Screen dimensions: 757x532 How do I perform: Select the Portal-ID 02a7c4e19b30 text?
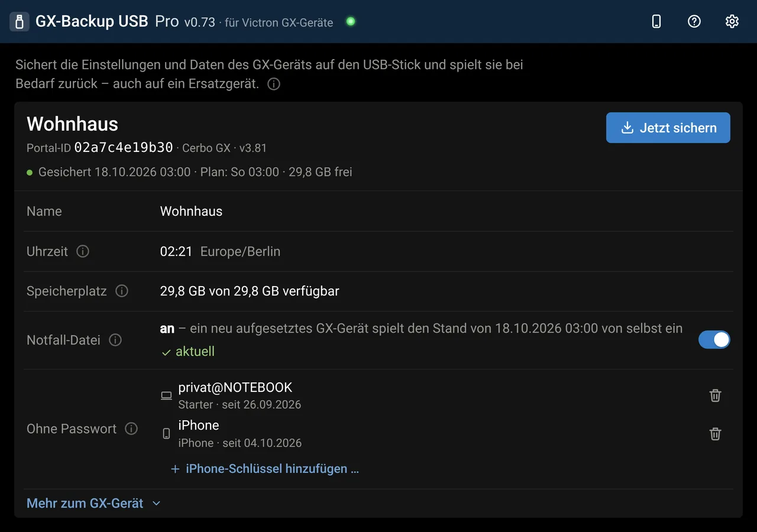tap(124, 147)
